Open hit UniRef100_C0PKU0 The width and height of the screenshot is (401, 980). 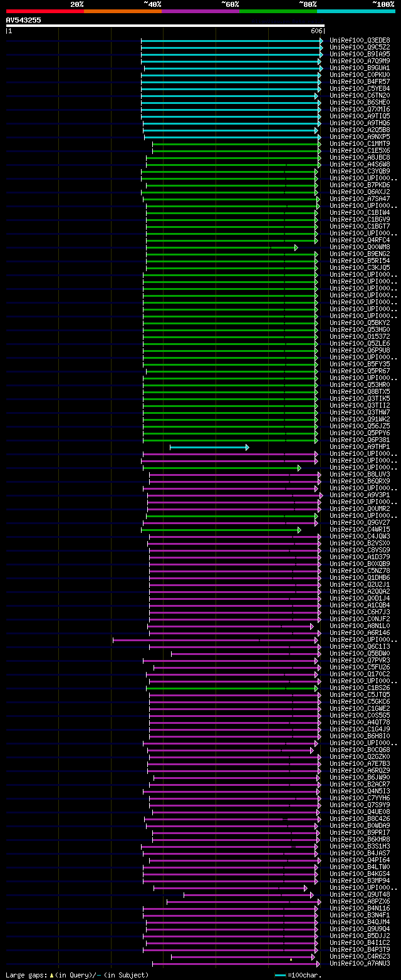[x=360, y=75]
